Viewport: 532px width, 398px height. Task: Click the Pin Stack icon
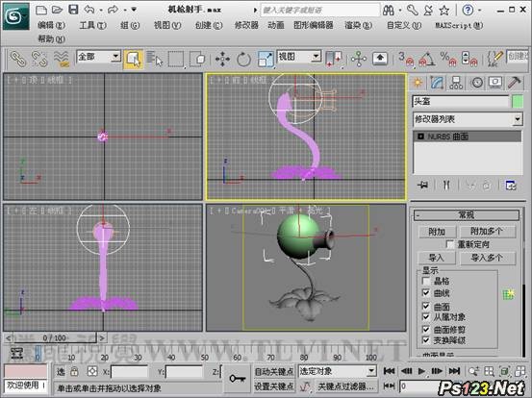pos(422,186)
